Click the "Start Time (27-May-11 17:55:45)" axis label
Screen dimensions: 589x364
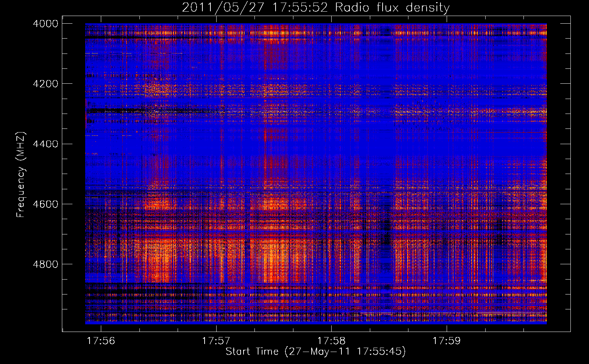(316, 352)
